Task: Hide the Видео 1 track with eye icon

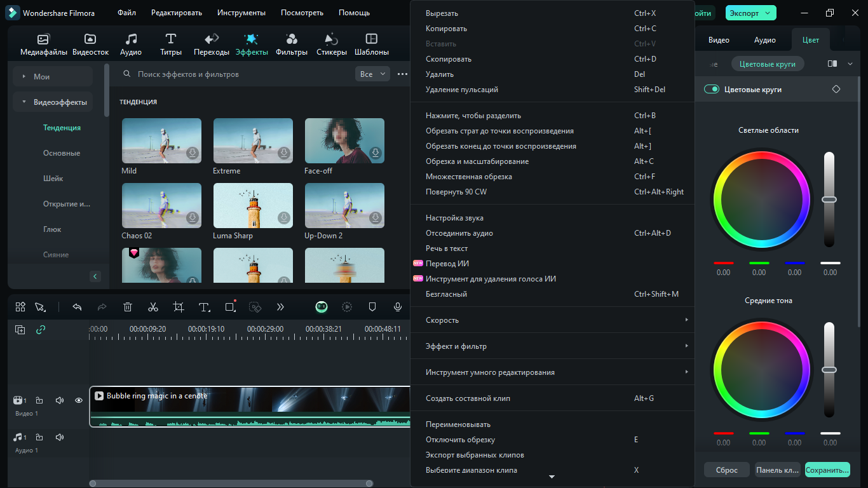Action: [79, 400]
